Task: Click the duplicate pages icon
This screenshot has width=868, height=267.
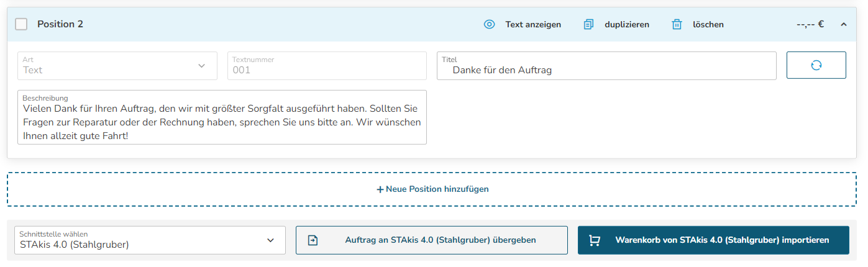Action: (x=588, y=24)
